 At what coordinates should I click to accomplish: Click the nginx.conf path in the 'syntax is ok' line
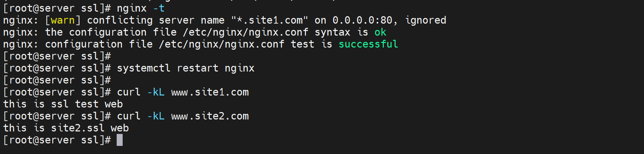pyautogui.click(x=245, y=32)
